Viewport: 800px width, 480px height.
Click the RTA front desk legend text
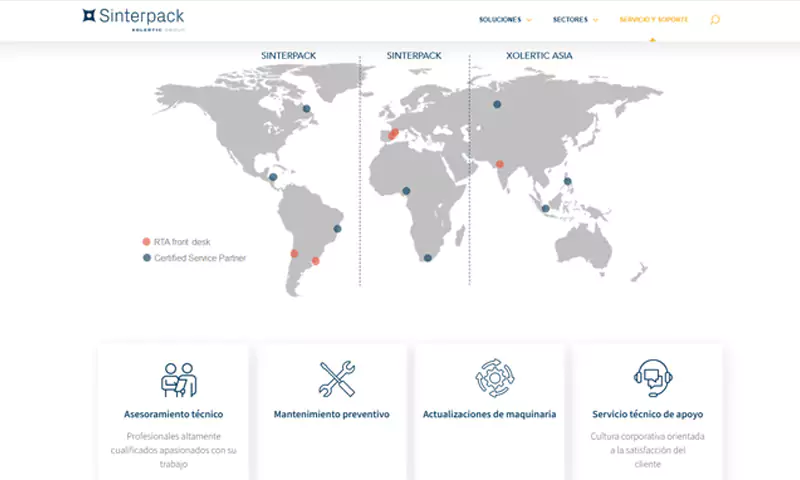(182, 242)
